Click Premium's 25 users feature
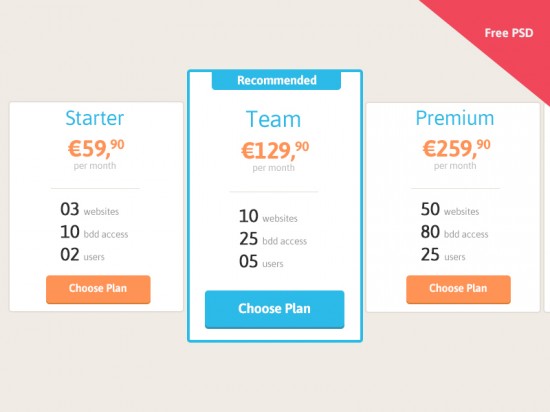 coord(443,255)
